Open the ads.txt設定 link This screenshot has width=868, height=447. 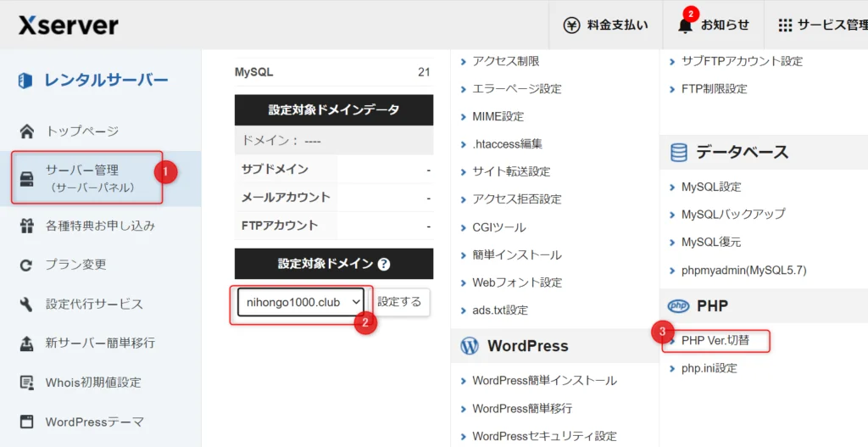500,310
